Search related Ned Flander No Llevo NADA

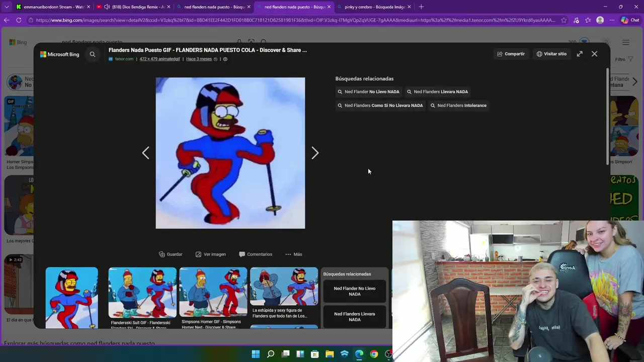(x=368, y=92)
